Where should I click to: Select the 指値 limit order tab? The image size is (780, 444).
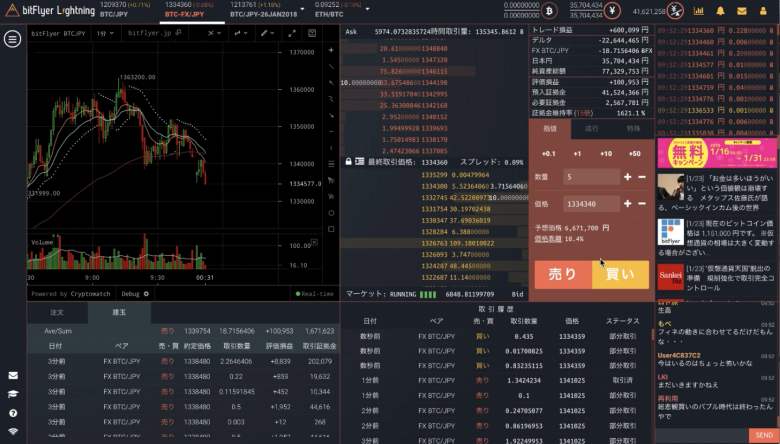pyautogui.click(x=550, y=129)
